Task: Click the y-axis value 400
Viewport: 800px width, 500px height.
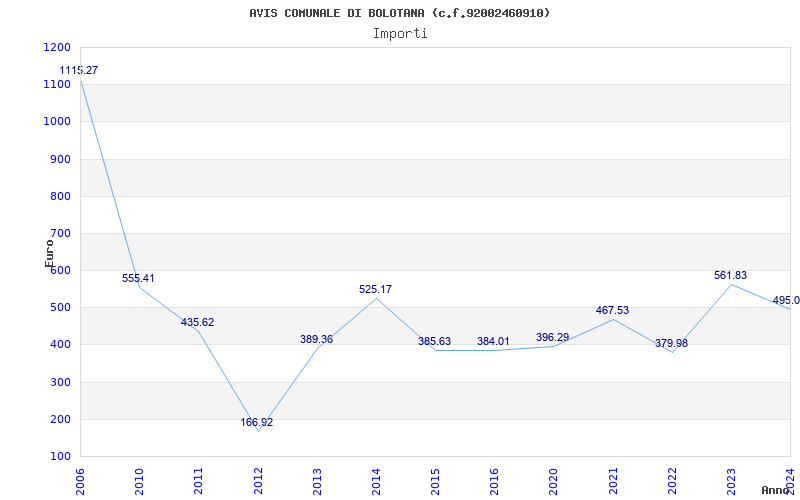Action: 60,345
